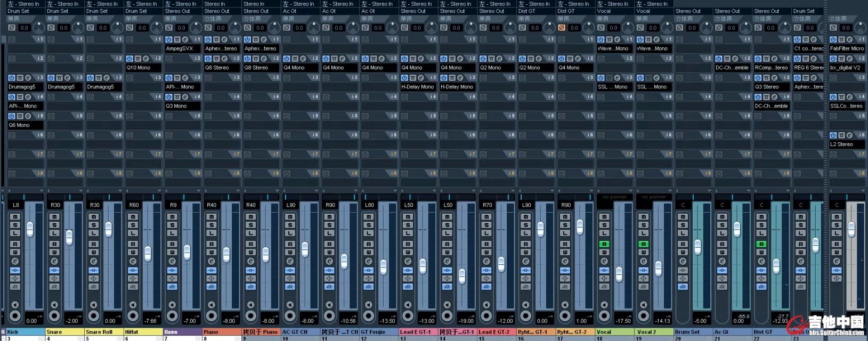Open channel settings (e) on the Piano channel
This screenshot has width=868, height=341.
pos(212,261)
